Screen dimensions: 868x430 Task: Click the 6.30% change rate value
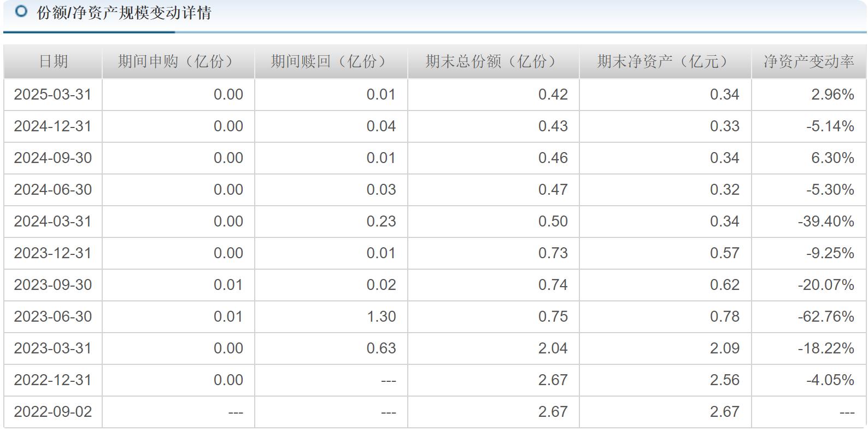[x=832, y=158]
